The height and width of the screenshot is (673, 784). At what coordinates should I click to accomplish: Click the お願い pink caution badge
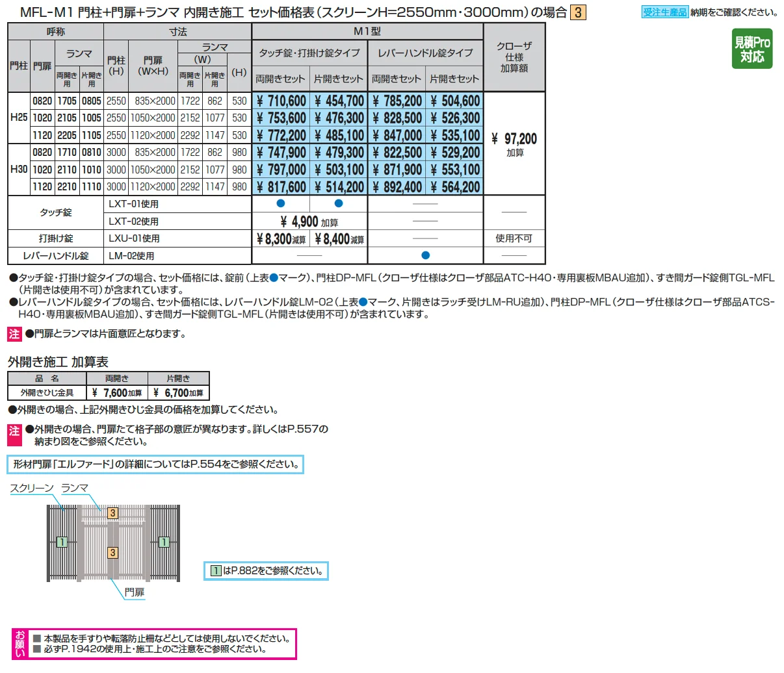[x=20, y=644]
